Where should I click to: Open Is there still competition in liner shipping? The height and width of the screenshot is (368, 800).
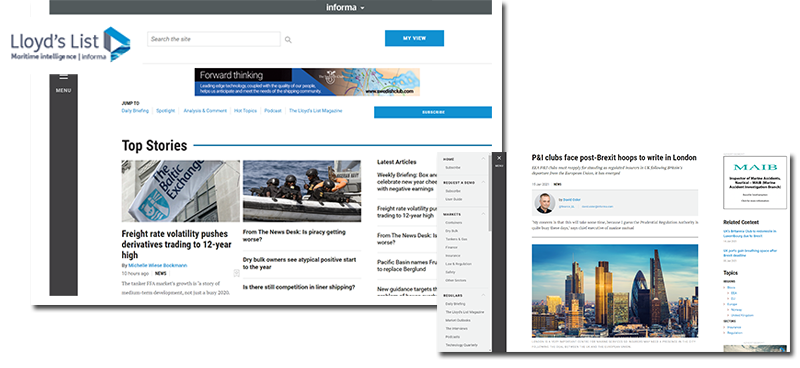point(299,287)
